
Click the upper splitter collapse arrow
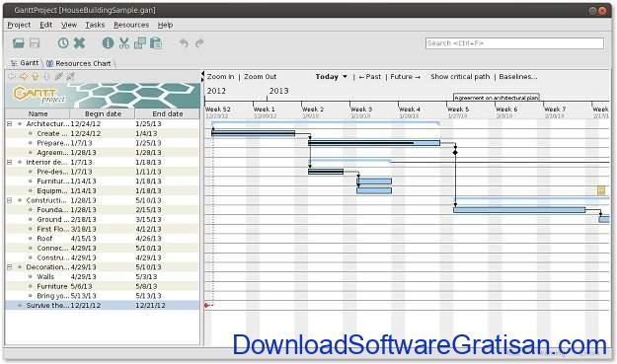(202, 74)
